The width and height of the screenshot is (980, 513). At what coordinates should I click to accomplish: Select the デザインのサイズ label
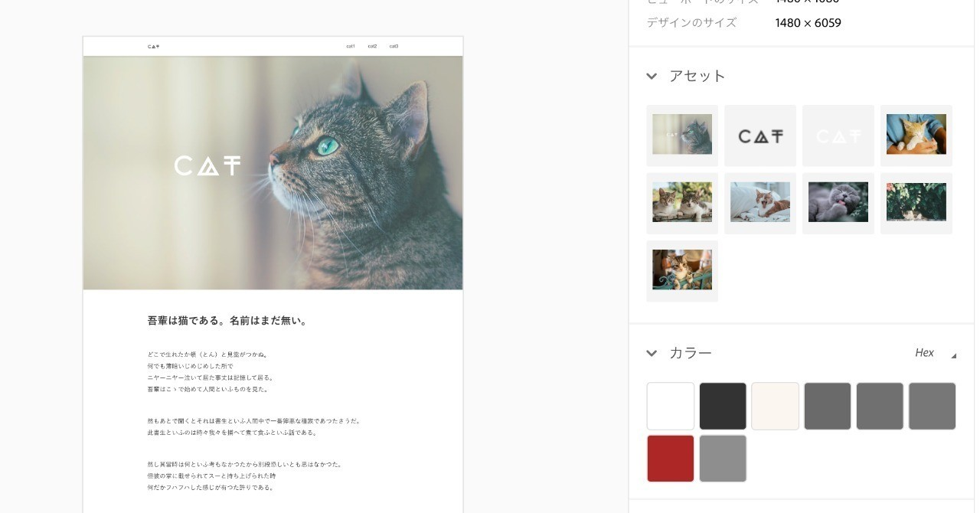(x=691, y=23)
